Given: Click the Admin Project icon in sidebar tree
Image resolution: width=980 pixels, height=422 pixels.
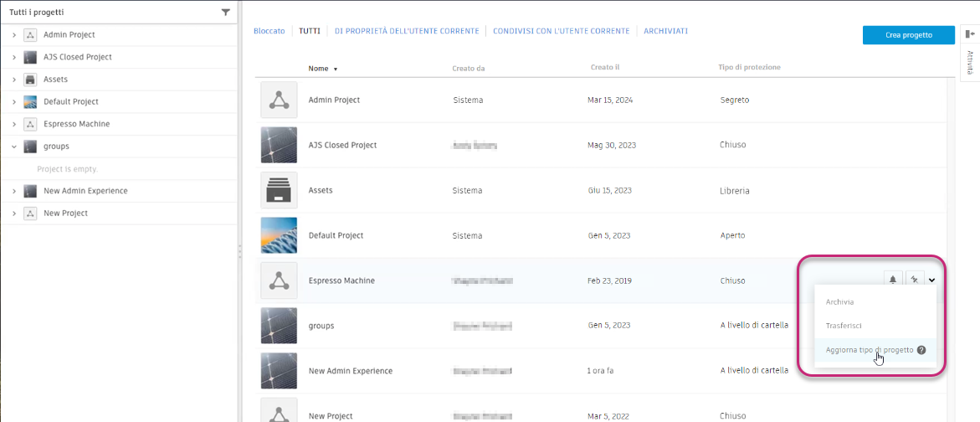Looking at the screenshot, I should coord(29,35).
